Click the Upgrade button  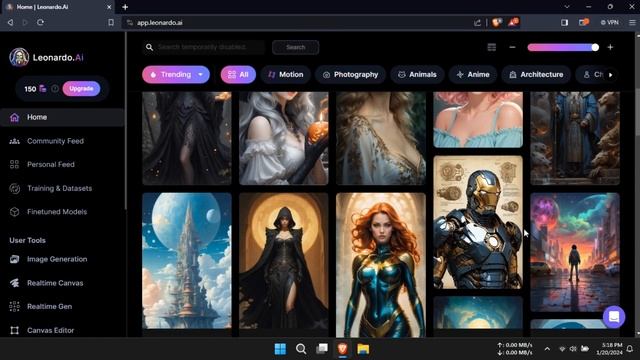pos(81,89)
